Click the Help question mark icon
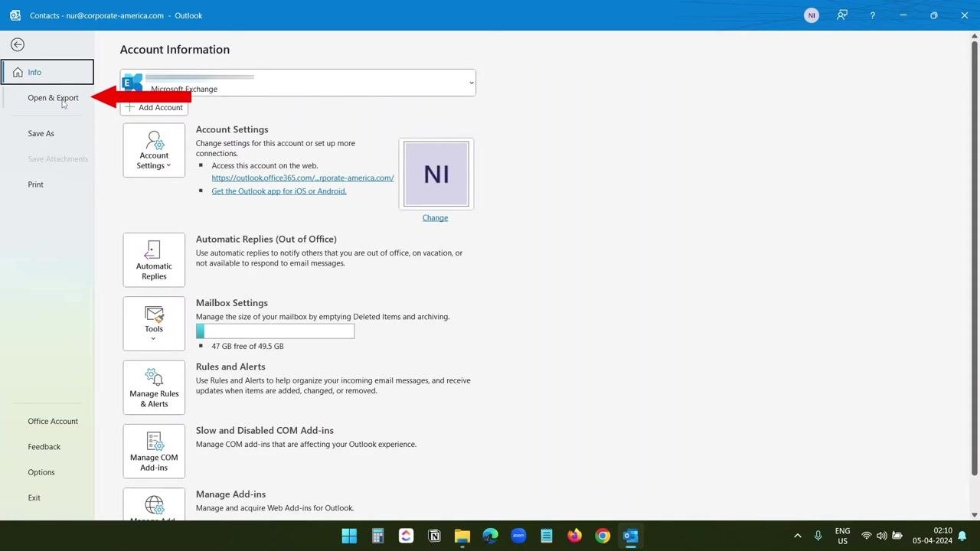Image resolution: width=980 pixels, height=551 pixels. click(872, 15)
